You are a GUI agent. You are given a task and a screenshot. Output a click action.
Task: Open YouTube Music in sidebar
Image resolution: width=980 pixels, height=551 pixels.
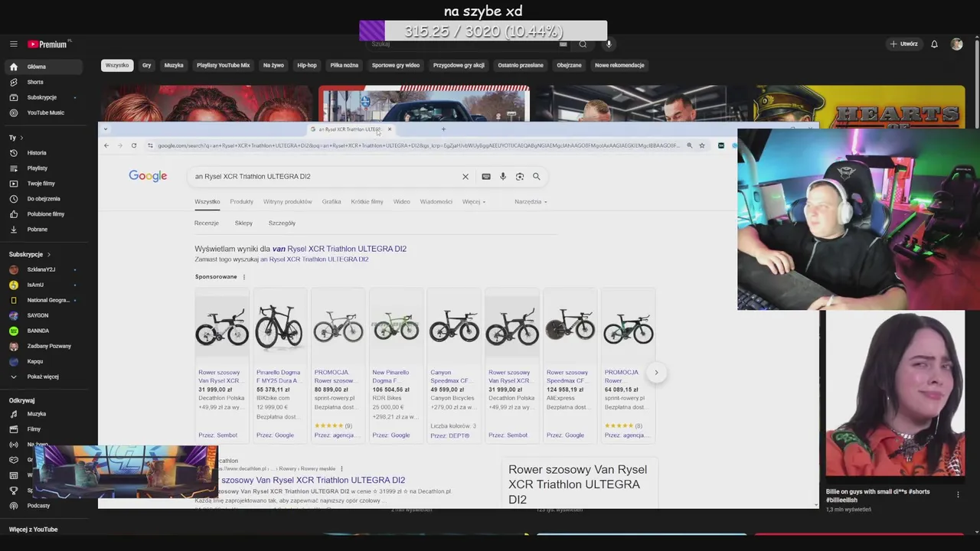(x=44, y=112)
